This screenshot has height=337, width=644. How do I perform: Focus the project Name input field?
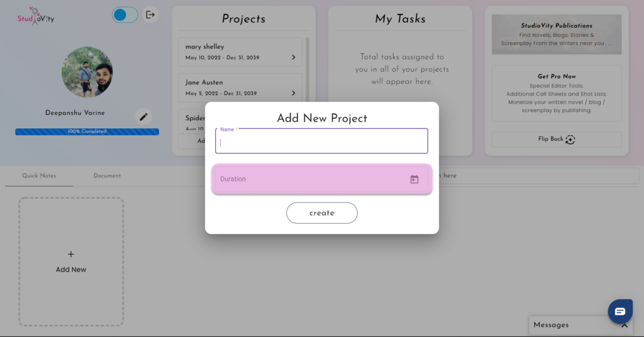321,141
